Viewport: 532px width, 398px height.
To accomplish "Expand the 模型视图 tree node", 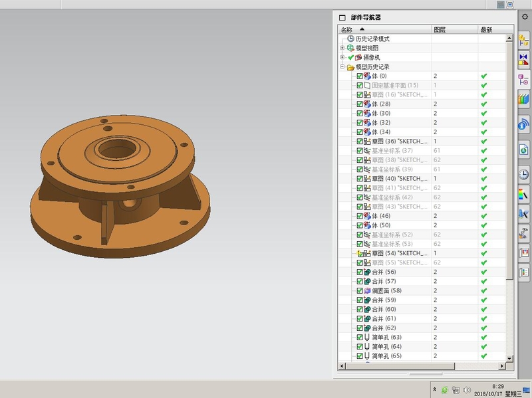I will 342,48.
